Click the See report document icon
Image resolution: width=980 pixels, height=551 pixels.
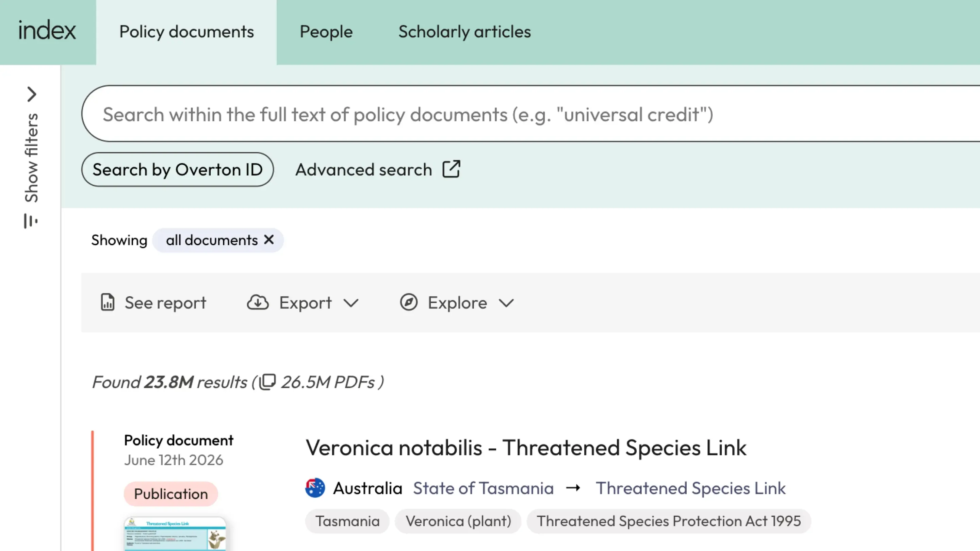click(107, 303)
